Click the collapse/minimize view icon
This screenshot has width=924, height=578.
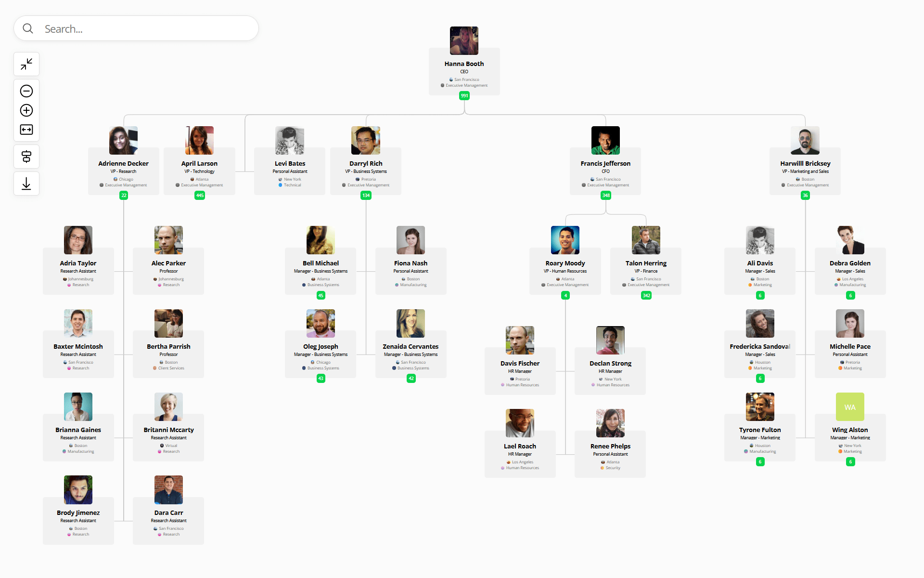(x=27, y=65)
